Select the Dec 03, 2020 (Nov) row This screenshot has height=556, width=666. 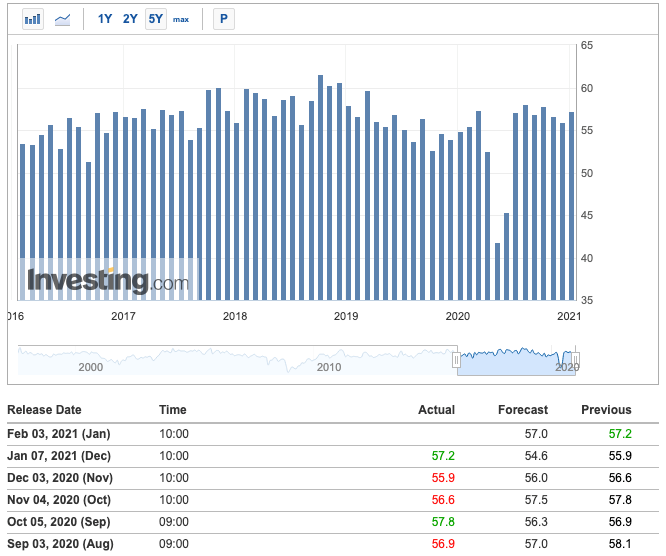(x=333, y=478)
